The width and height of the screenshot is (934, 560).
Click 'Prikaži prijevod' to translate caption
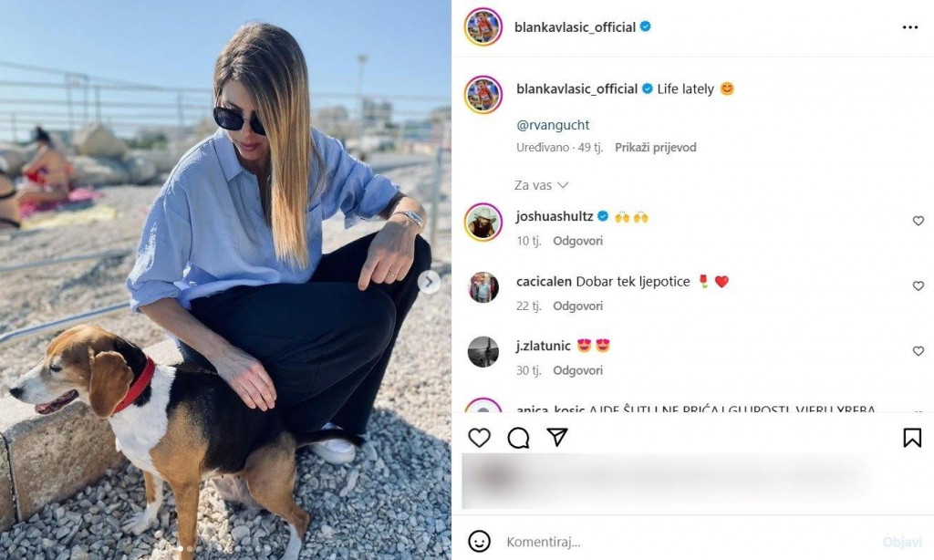click(x=655, y=147)
